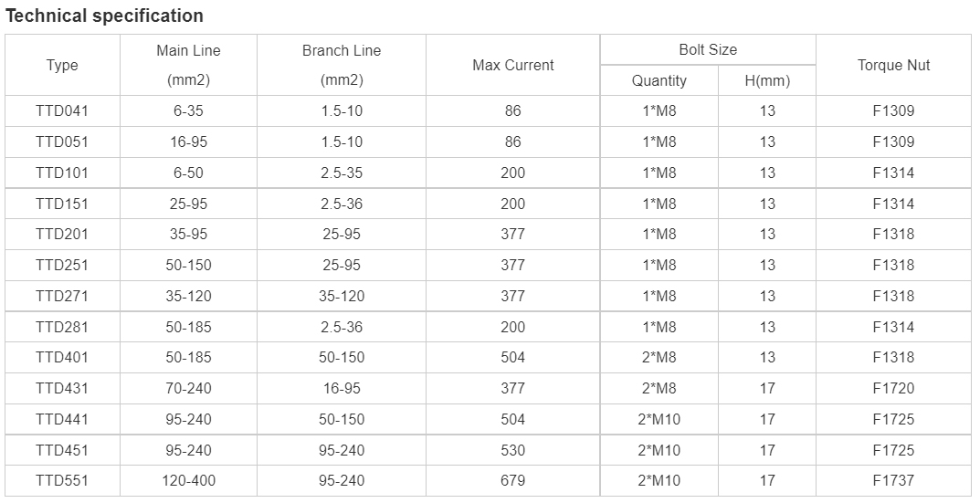Click the TTD401 type cell
This screenshot has height=503, width=980.
point(62,357)
